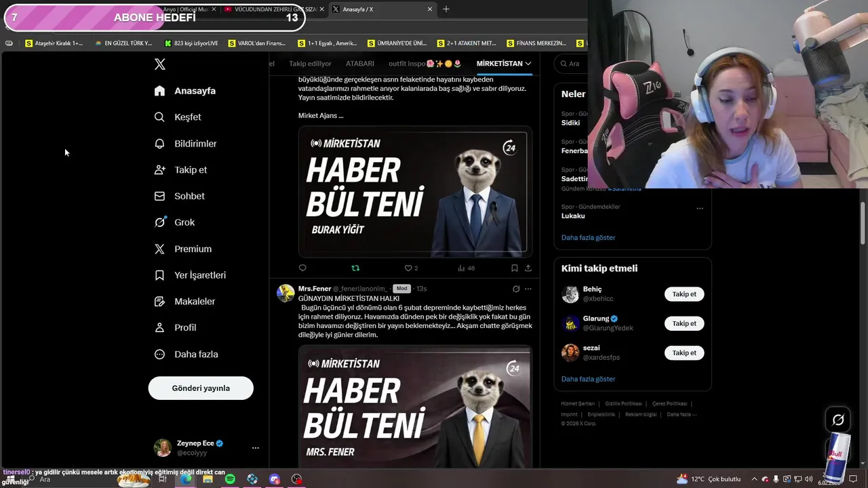Open Behiç profile avatar

[570, 294]
